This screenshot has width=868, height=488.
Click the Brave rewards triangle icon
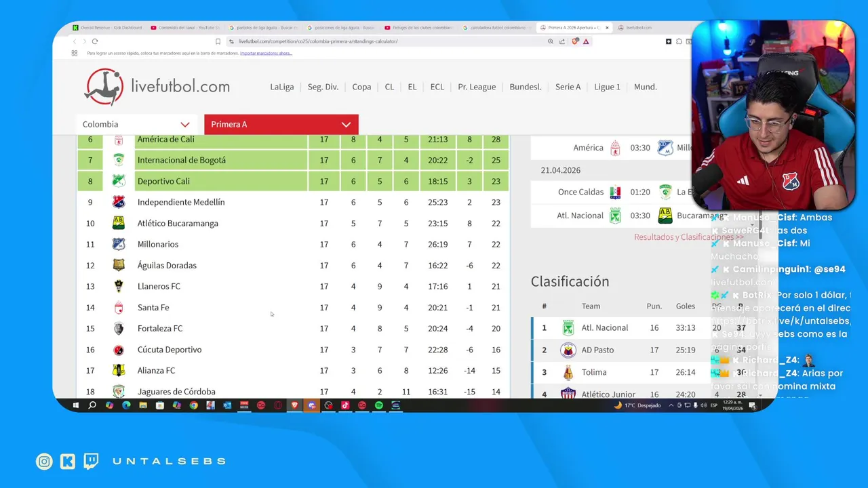pos(586,41)
